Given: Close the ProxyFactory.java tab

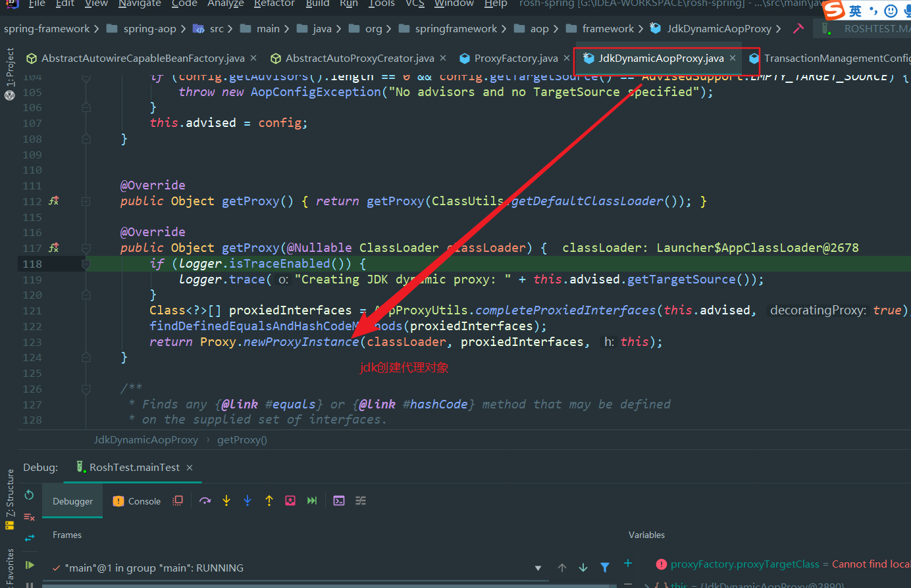Looking at the screenshot, I should 567,58.
